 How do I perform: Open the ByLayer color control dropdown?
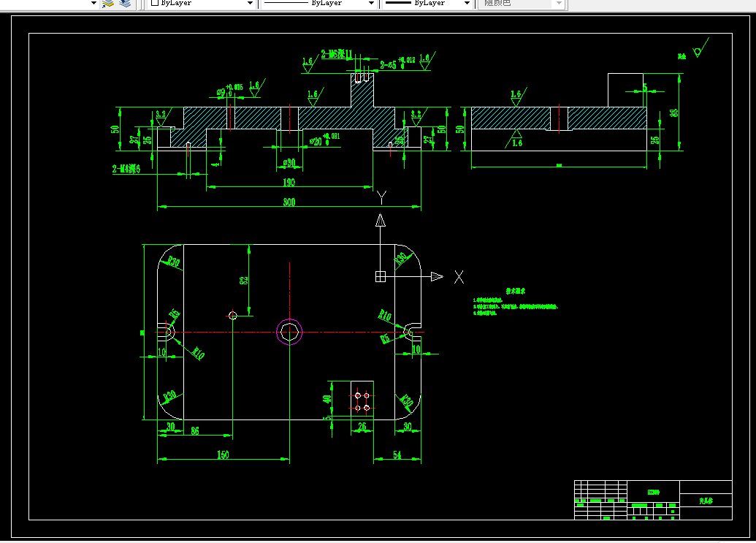(x=250, y=3)
